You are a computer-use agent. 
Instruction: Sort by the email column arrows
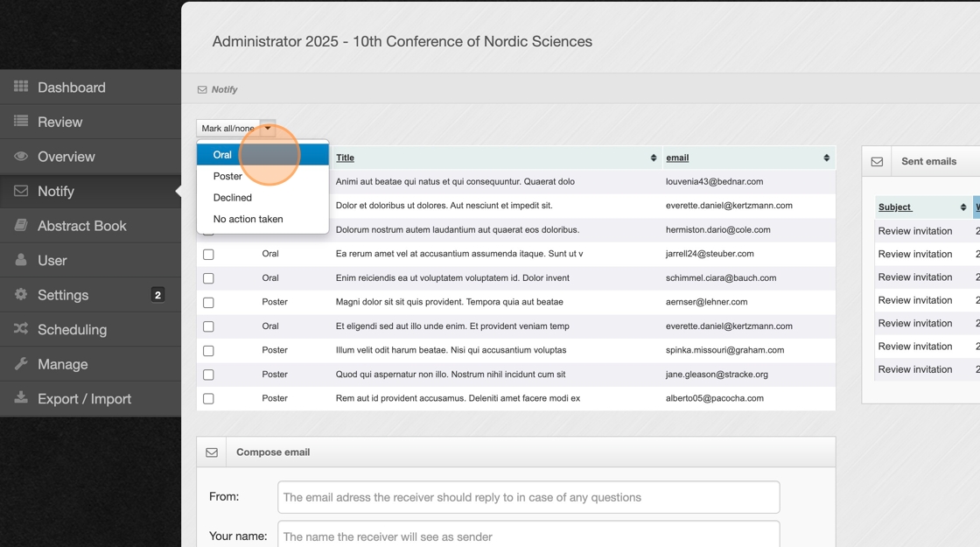[826, 158]
